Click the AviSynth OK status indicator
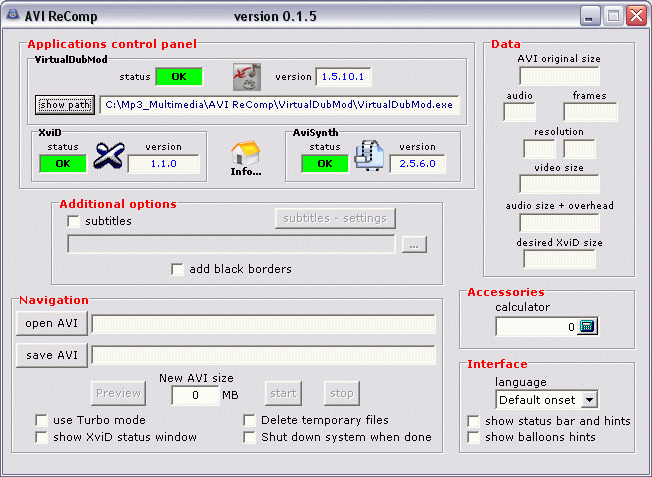652x477 pixels. click(x=325, y=163)
